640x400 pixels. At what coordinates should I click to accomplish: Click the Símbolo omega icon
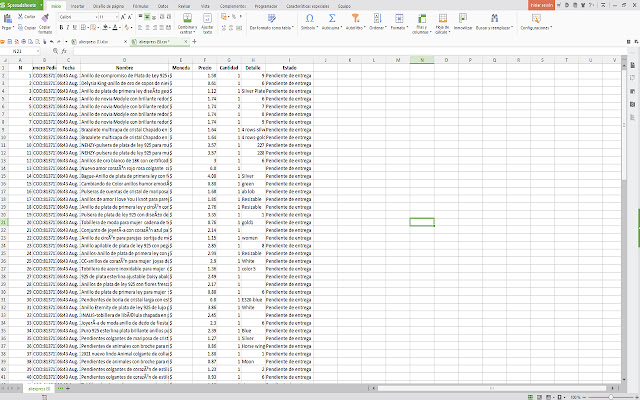pyautogui.click(x=307, y=19)
